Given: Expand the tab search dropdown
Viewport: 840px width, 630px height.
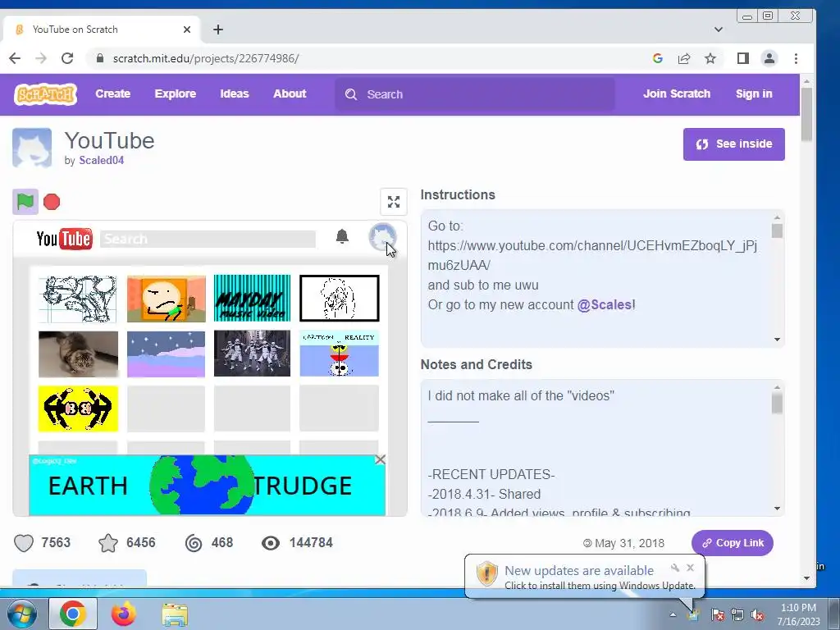Looking at the screenshot, I should point(719,30).
